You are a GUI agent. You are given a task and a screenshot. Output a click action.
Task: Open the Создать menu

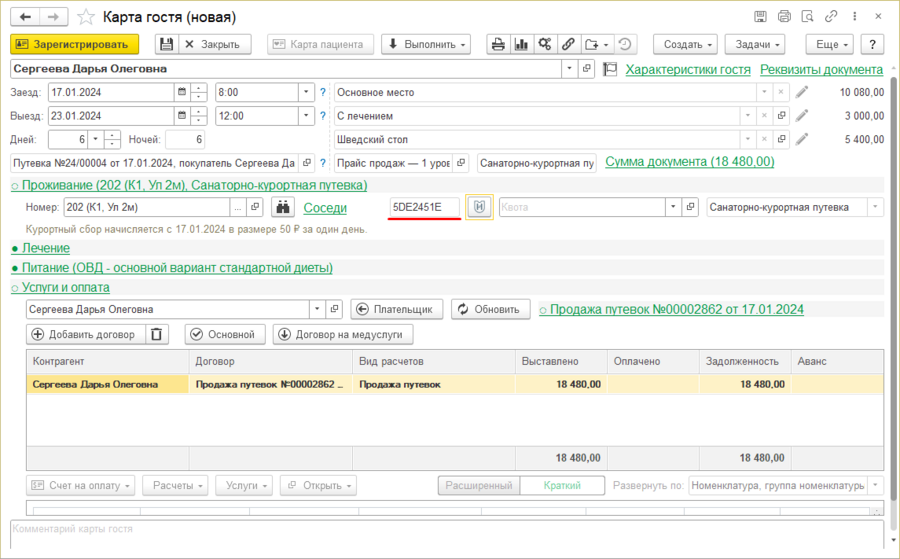pyautogui.click(x=685, y=44)
